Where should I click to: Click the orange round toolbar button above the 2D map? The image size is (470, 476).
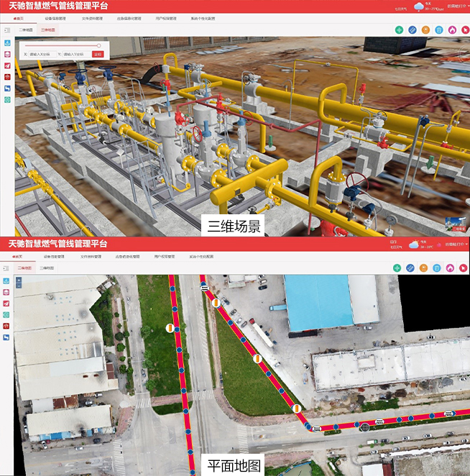pyautogui.click(x=425, y=268)
